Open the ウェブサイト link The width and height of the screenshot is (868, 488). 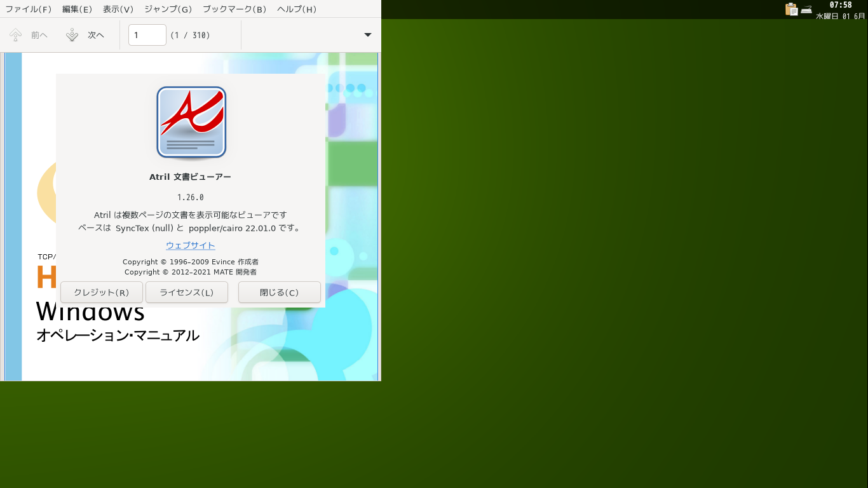(x=191, y=245)
